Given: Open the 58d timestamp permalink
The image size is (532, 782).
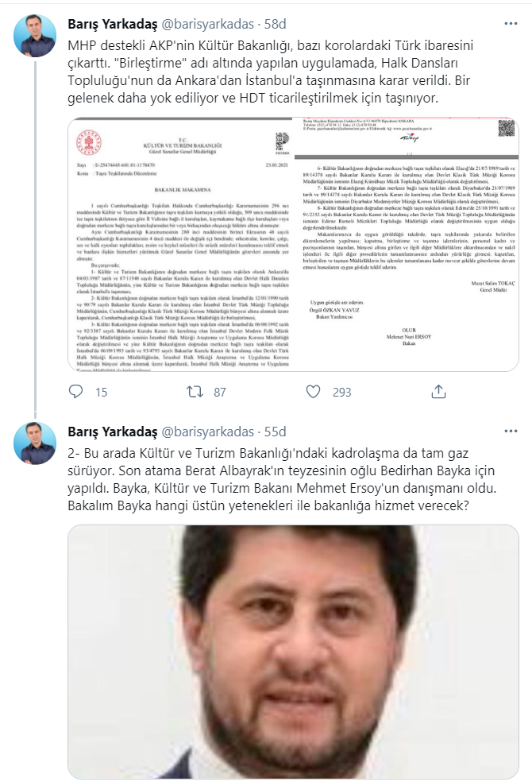Looking at the screenshot, I should click(x=275, y=24).
